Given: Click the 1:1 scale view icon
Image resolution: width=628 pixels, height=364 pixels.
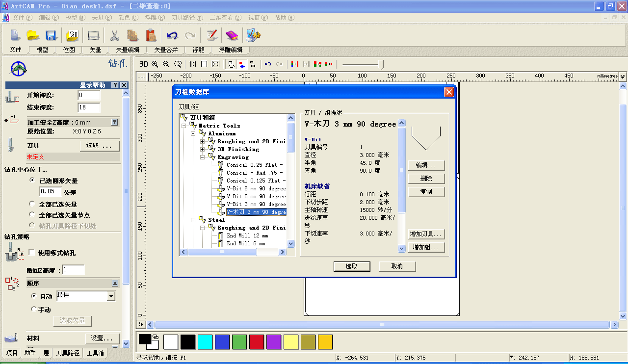Looking at the screenshot, I should (x=193, y=64).
